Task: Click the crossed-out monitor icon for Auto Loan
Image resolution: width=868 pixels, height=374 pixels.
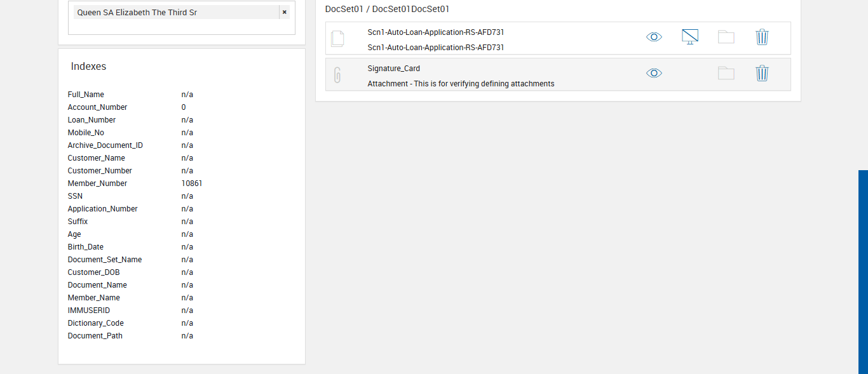Action: pos(689,37)
